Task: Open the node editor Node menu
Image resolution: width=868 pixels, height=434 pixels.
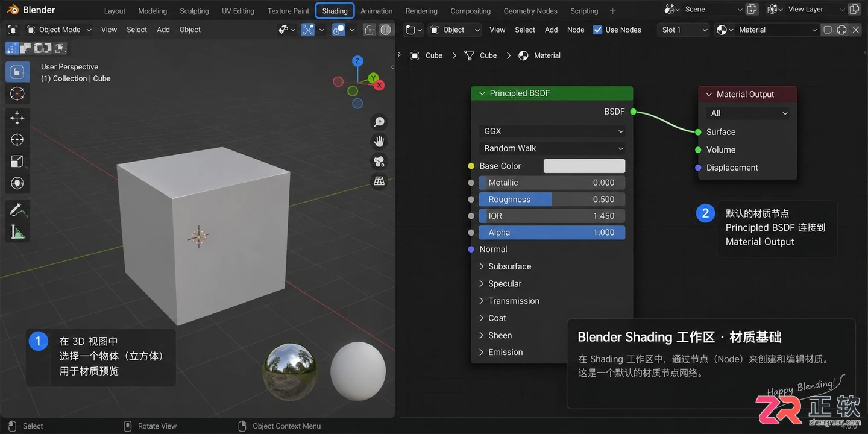Action: click(x=576, y=30)
